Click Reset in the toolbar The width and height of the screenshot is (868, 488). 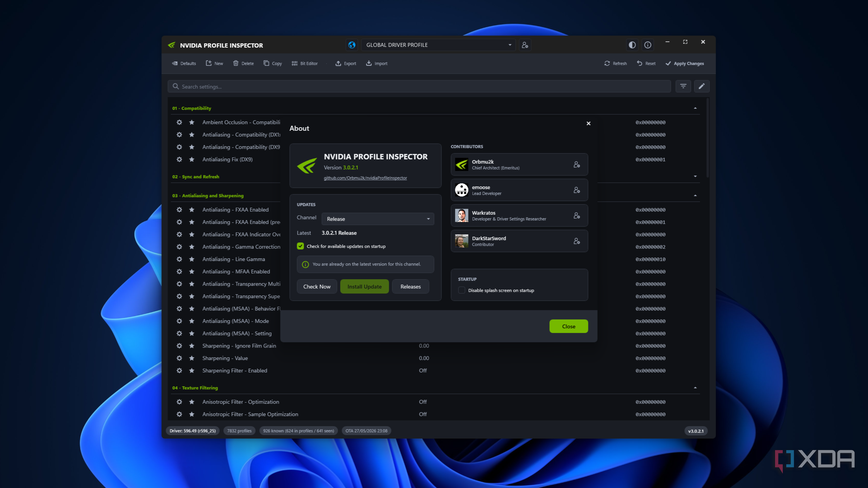click(646, 63)
